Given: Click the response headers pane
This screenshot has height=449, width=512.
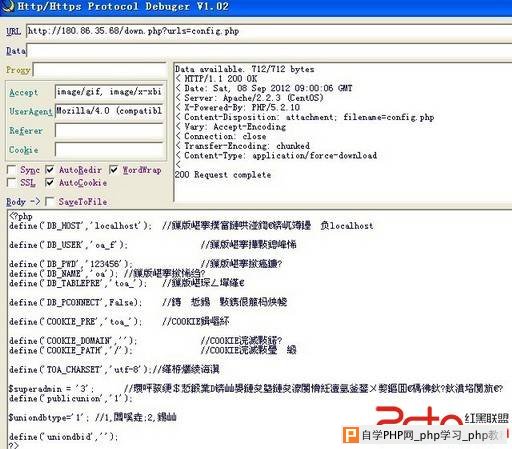Looking at the screenshot, I should pyautogui.click(x=343, y=132).
